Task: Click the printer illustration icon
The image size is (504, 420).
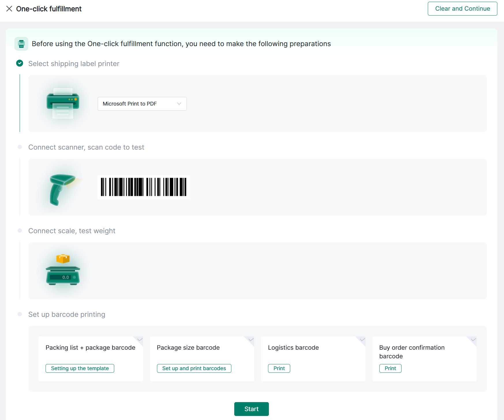Action: tap(62, 103)
